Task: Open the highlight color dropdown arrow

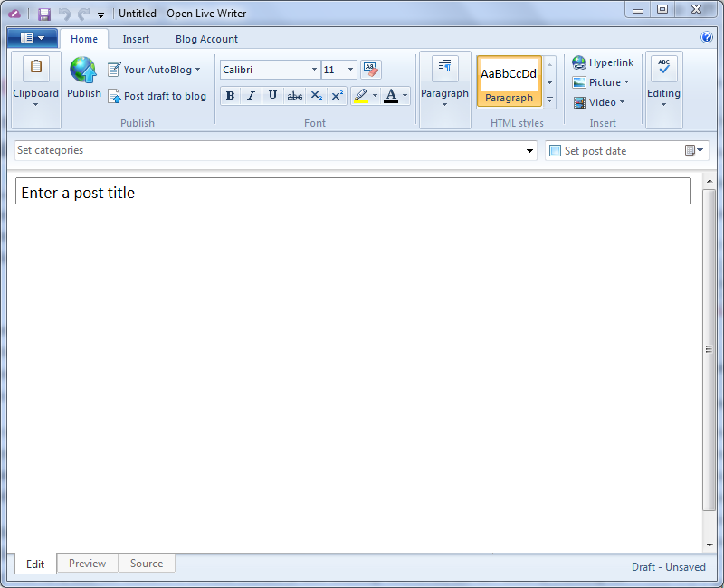Action: coord(375,96)
